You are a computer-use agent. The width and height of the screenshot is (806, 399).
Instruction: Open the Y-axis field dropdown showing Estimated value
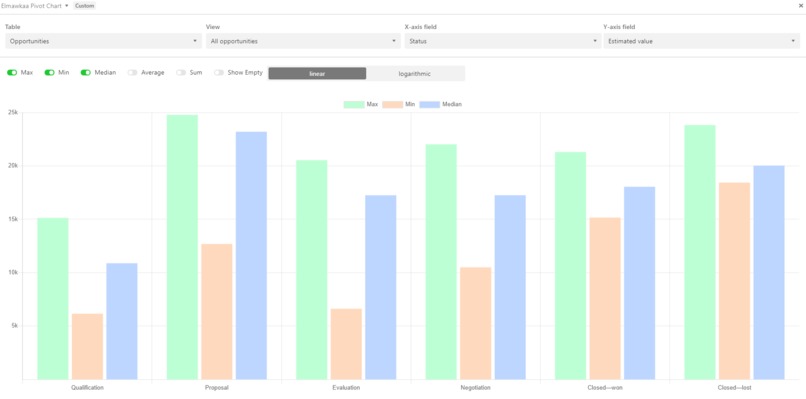point(701,41)
